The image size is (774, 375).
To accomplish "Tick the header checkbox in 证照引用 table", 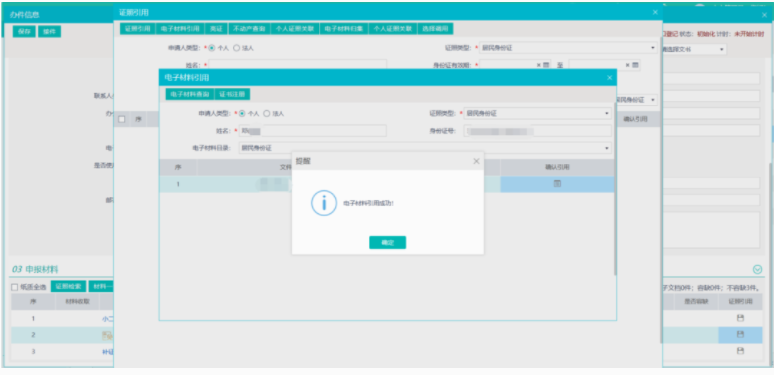I will click(x=121, y=119).
